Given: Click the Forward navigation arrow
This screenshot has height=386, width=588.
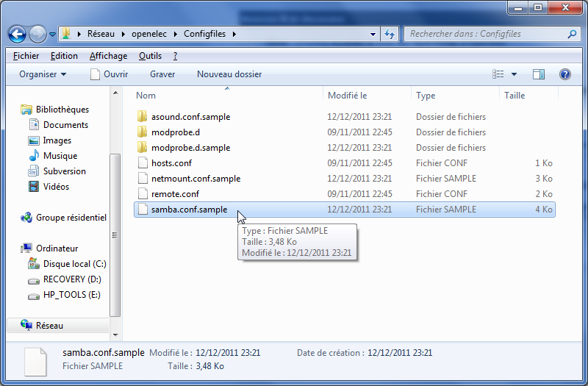Looking at the screenshot, I should [x=37, y=34].
